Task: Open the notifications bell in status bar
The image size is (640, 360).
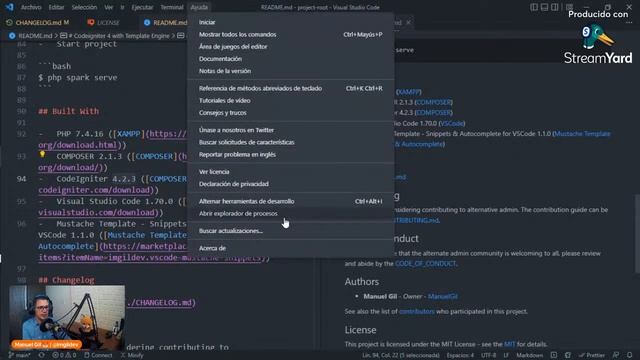Action: 630,355
